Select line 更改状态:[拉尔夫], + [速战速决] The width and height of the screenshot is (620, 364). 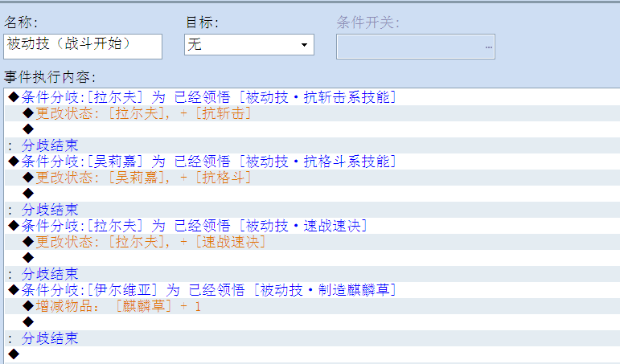point(312,242)
